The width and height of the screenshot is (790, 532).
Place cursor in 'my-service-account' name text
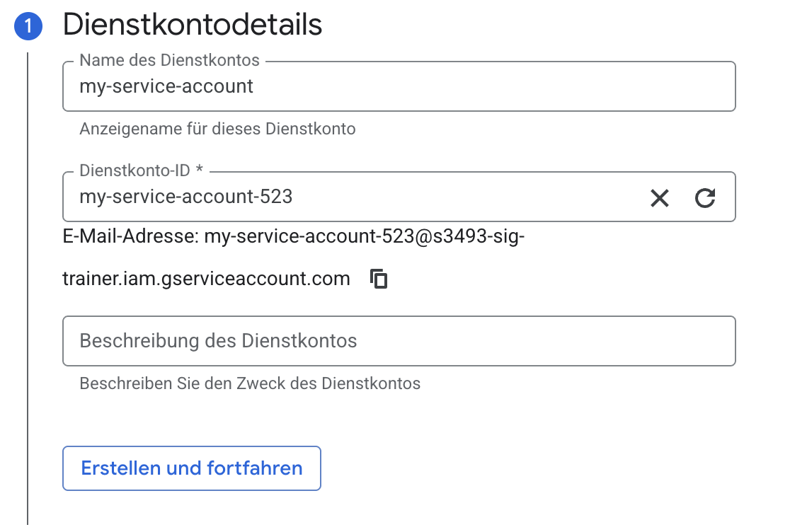pyautogui.click(x=166, y=87)
